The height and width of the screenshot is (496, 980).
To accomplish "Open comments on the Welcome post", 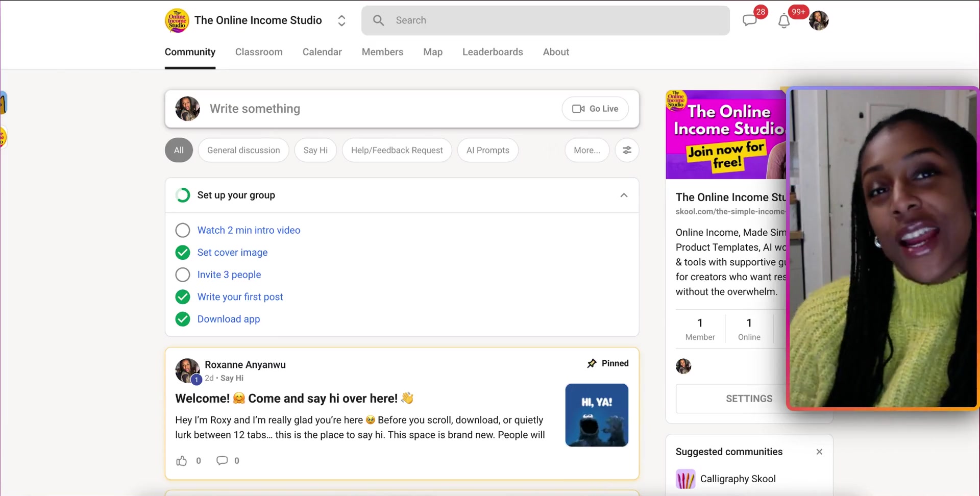I will click(222, 461).
